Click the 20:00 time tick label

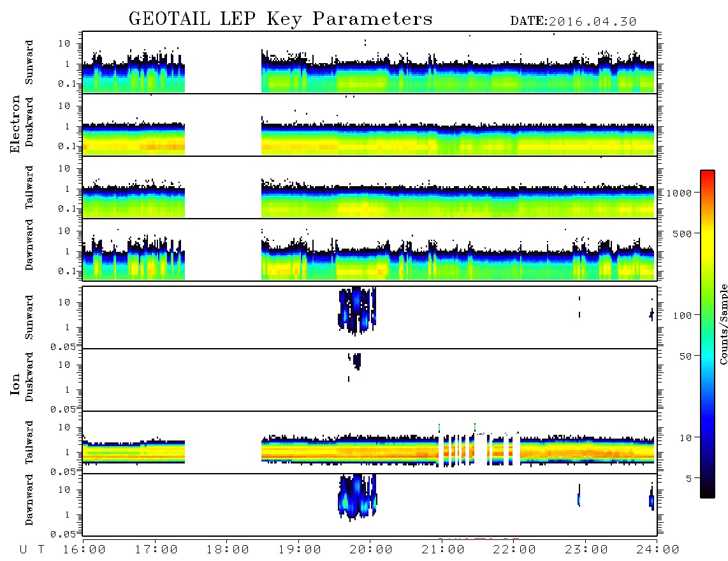371,550
